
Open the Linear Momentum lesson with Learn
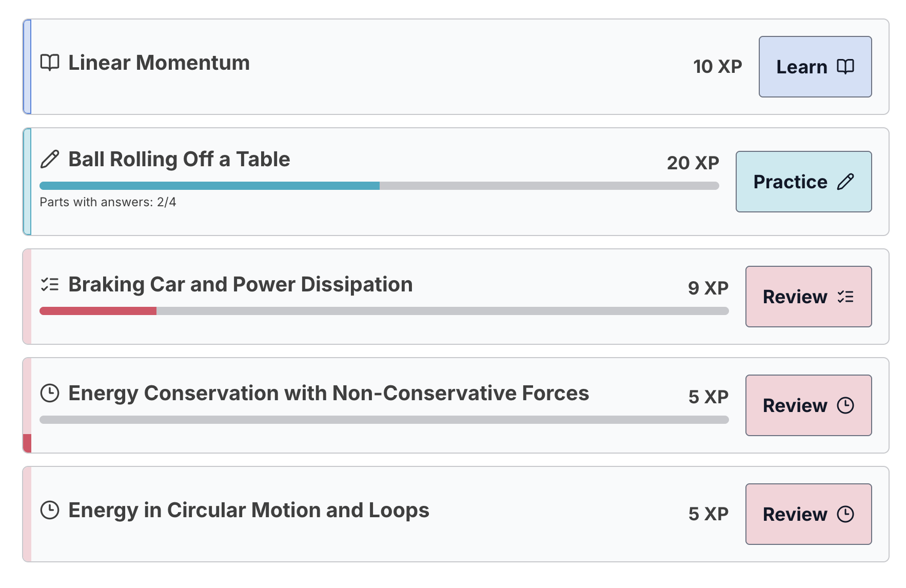pyautogui.click(x=815, y=66)
